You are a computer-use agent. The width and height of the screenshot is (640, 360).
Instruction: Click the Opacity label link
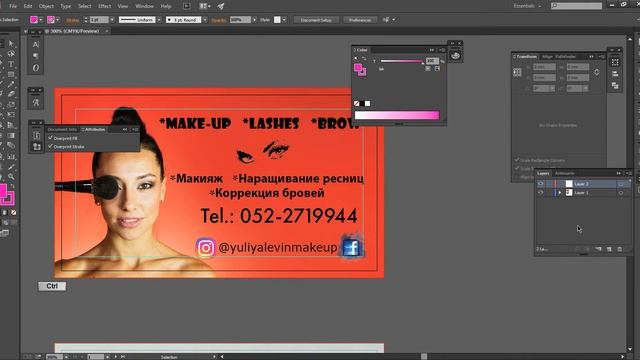[219, 20]
